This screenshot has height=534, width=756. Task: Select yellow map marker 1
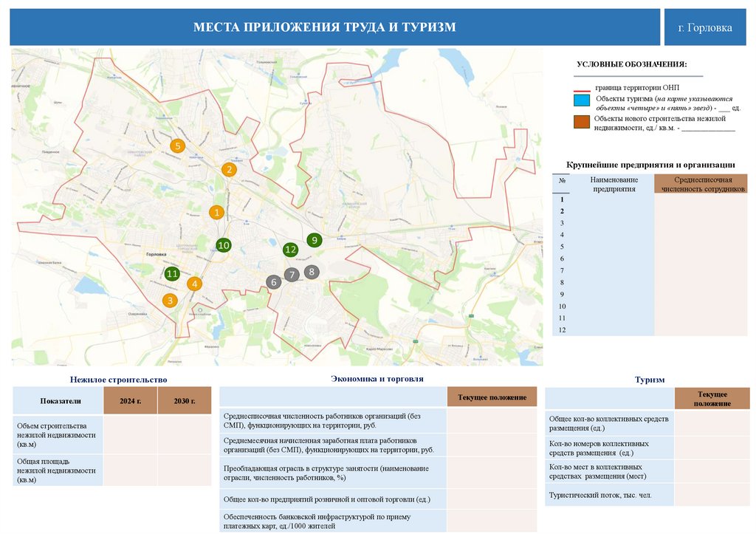pyautogui.click(x=216, y=212)
